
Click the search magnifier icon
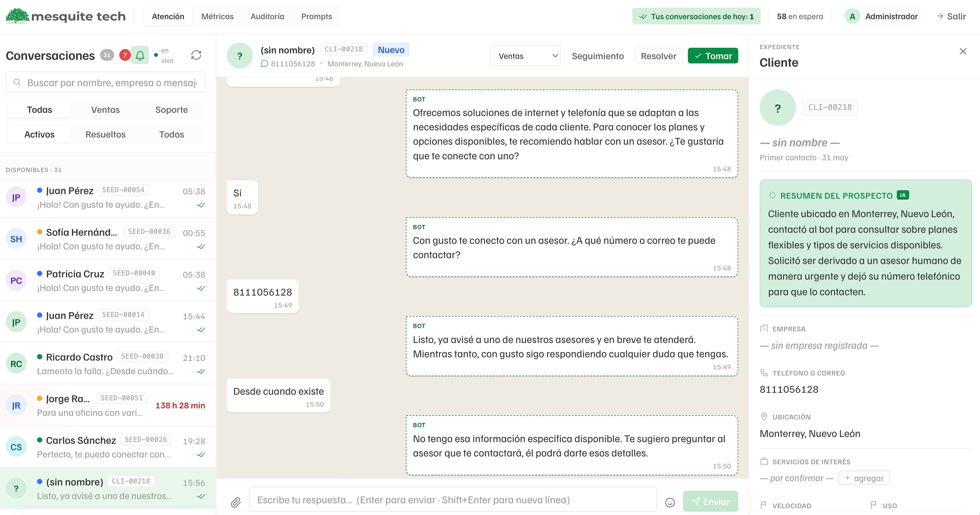click(17, 82)
